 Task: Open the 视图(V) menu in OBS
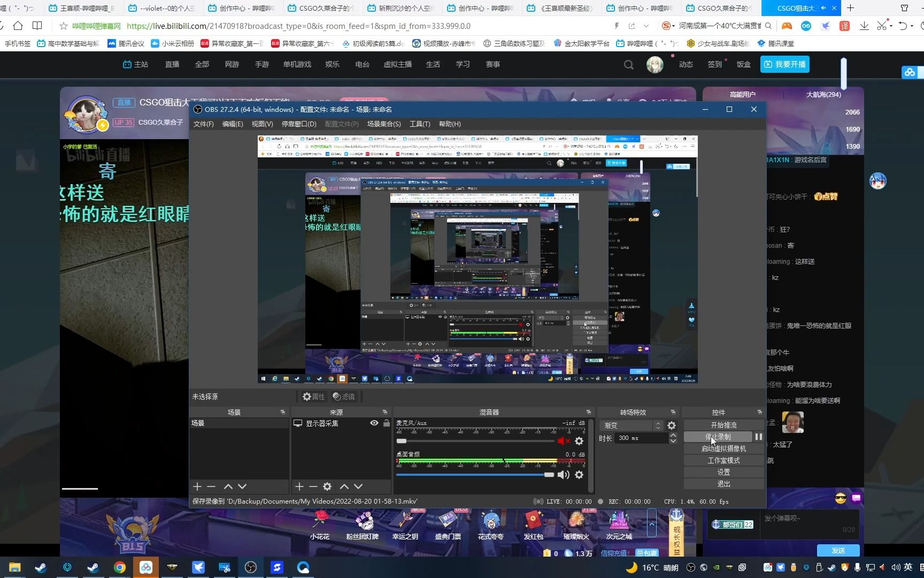(x=263, y=124)
